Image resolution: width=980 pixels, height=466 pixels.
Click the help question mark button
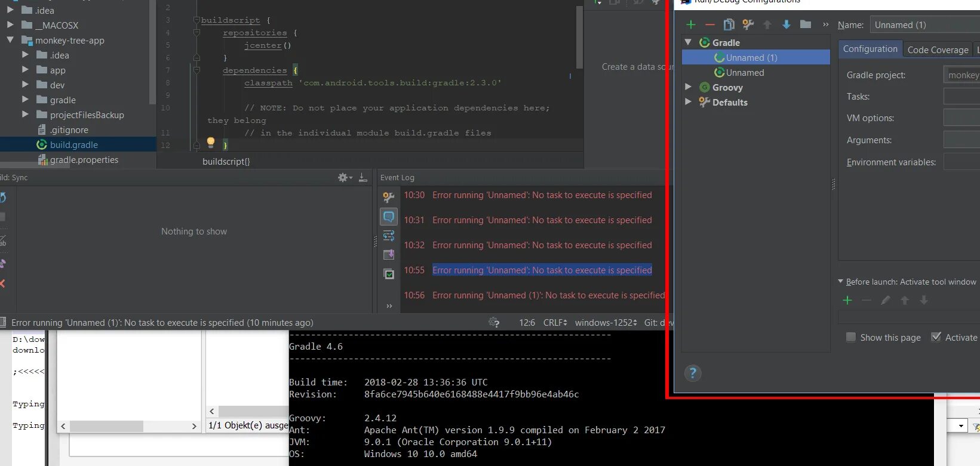(693, 374)
